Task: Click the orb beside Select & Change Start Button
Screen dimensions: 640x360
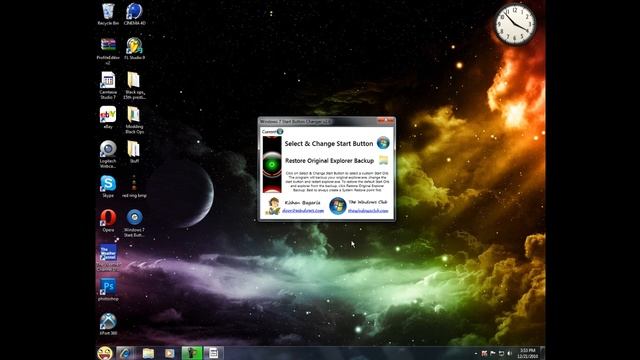Action: tap(383, 143)
